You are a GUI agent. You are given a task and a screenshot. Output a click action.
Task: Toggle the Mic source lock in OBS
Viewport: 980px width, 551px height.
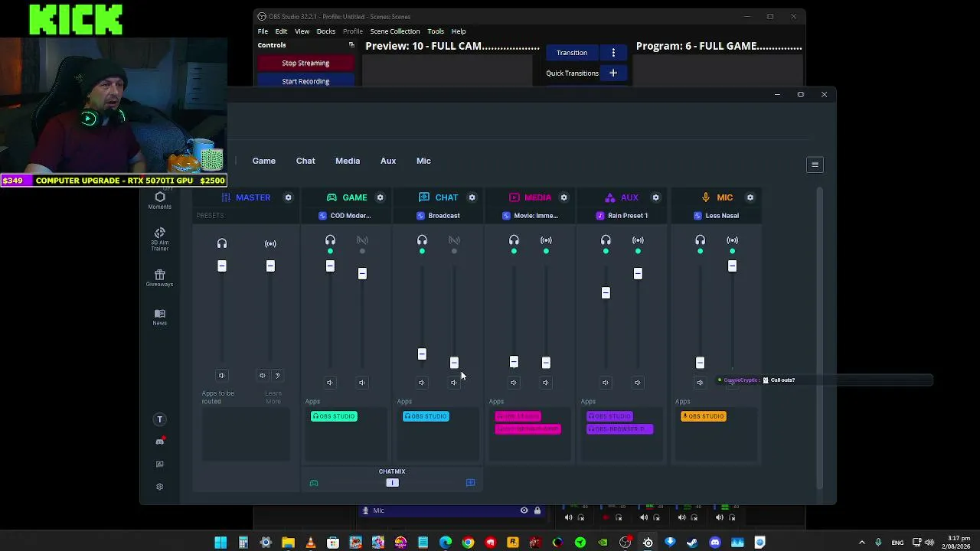tap(537, 510)
